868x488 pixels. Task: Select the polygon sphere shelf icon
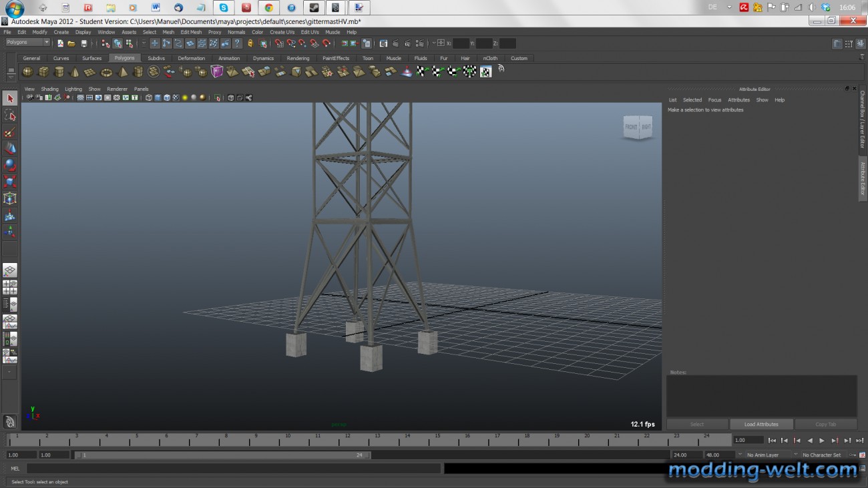27,71
